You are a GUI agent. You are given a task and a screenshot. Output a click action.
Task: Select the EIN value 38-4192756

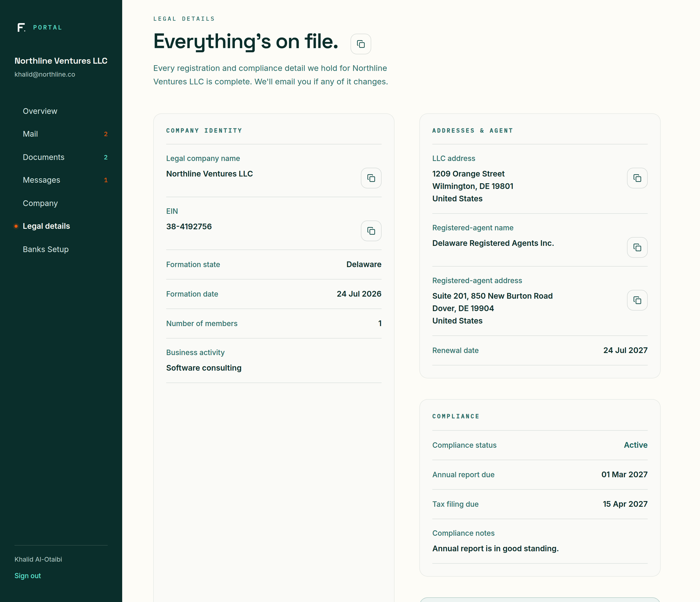click(x=189, y=226)
